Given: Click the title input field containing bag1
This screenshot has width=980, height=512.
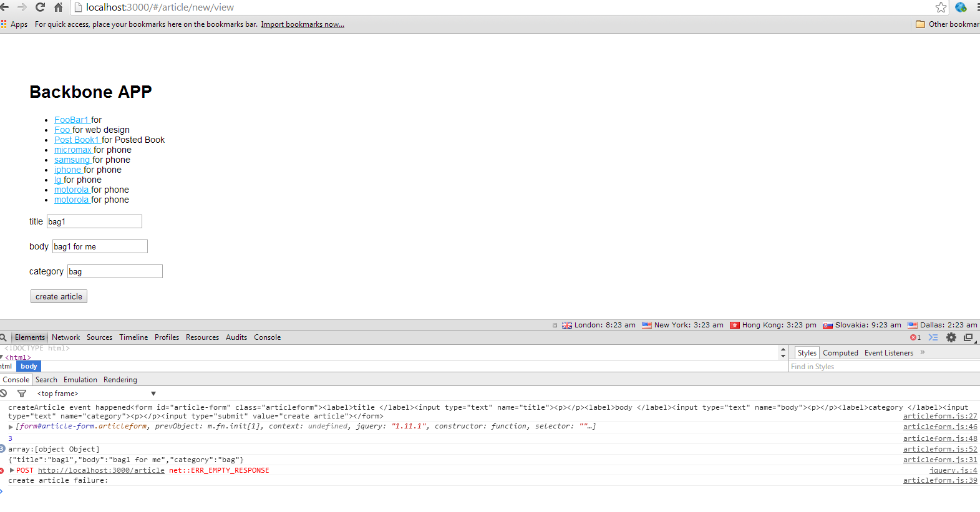Looking at the screenshot, I should pyautogui.click(x=94, y=221).
